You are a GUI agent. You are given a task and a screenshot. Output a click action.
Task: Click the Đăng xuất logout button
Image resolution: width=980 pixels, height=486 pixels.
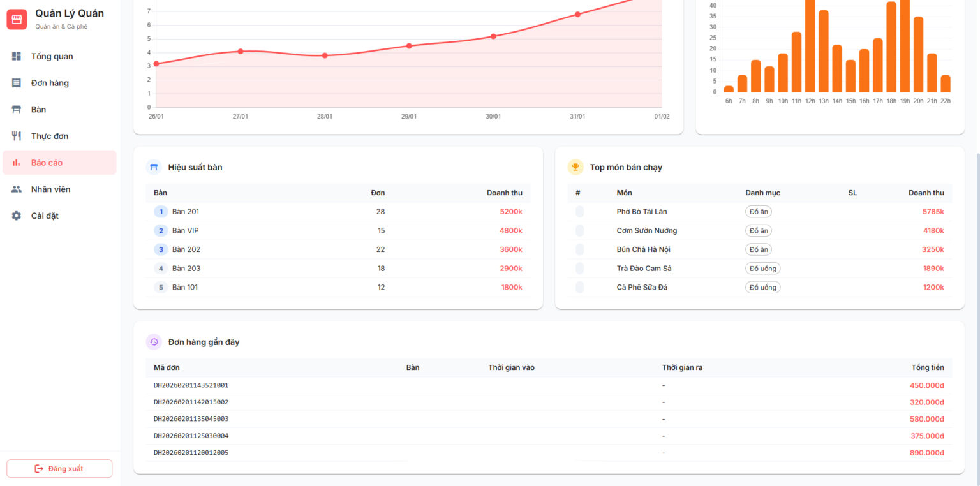pos(59,469)
